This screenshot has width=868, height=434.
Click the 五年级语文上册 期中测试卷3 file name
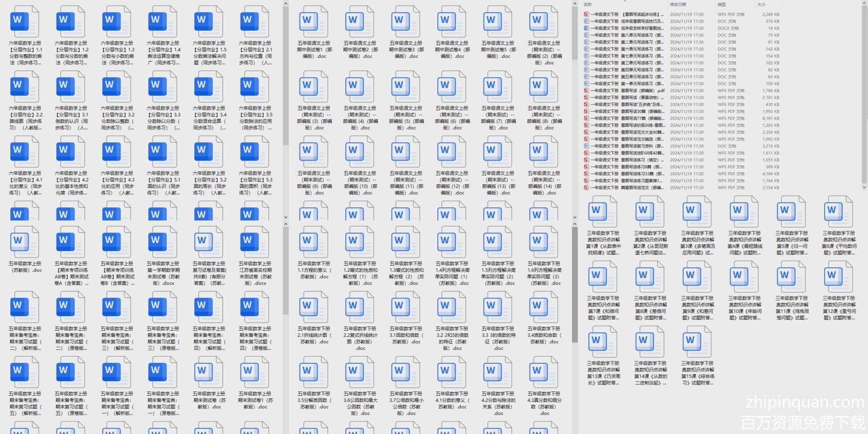[x=407, y=49]
